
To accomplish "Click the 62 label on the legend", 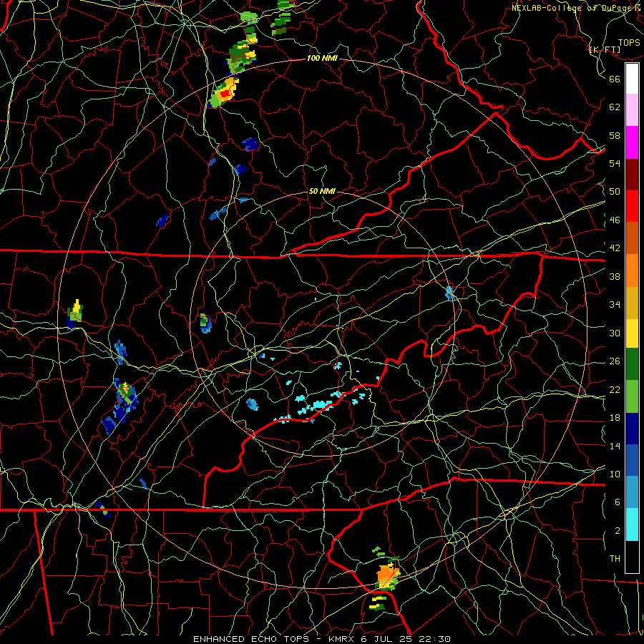I will pyautogui.click(x=615, y=107).
